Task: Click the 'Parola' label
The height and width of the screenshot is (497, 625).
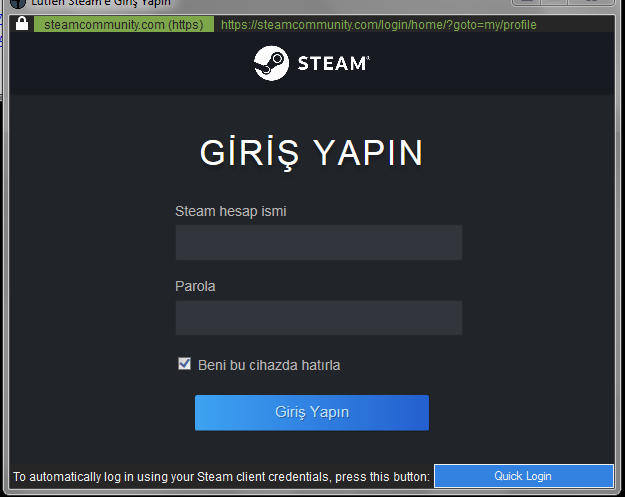Action: [195, 286]
